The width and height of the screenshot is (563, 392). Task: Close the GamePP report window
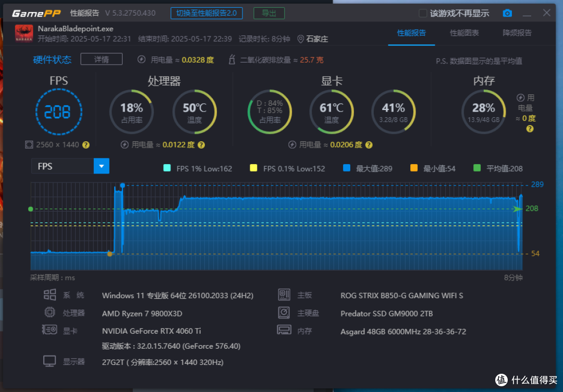(546, 13)
